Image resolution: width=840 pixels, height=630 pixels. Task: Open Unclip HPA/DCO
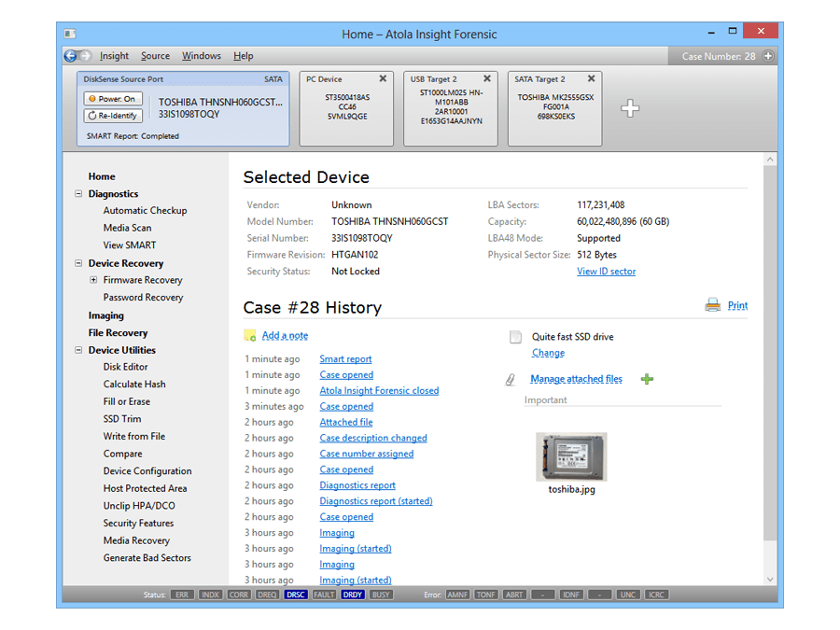pyautogui.click(x=139, y=506)
